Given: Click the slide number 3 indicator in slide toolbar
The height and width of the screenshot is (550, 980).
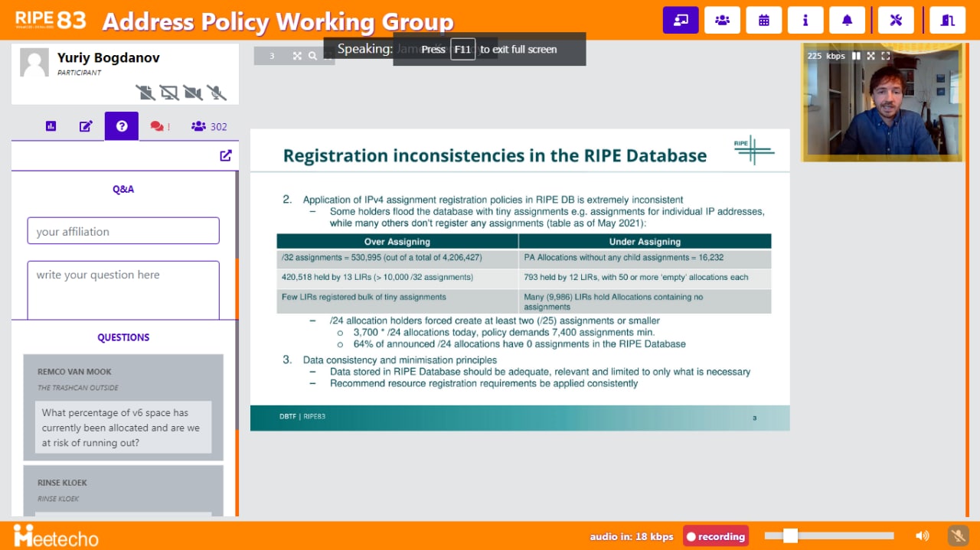Looking at the screenshot, I should [x=272, y=56].
